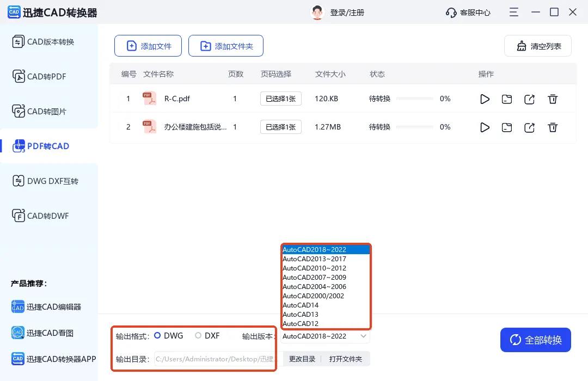The image size is (588, 381).
Task: Delete 办公楼建施 file with trash icon
Action: click(553, 127)
